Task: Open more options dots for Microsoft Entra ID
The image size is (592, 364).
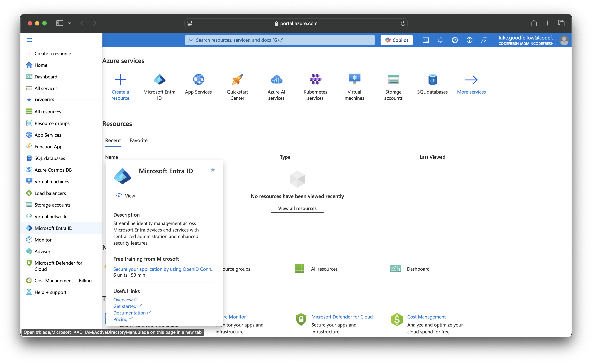Action: [98, 228]
